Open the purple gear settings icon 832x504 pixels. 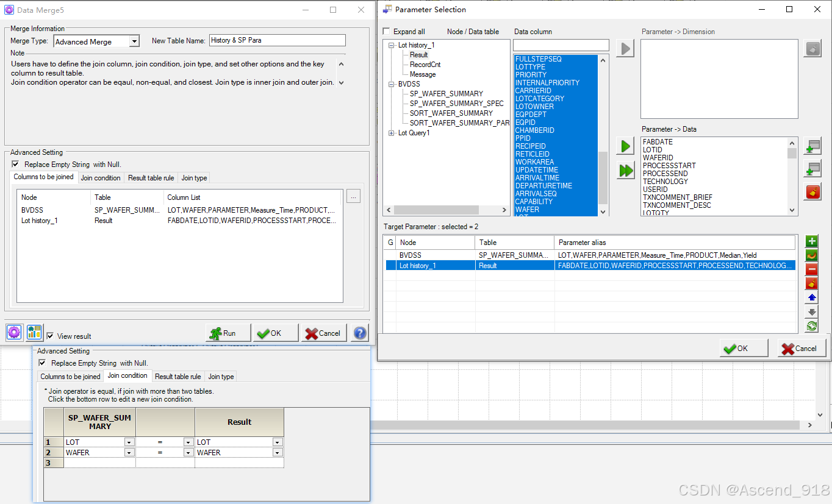[x=14, y=332]
